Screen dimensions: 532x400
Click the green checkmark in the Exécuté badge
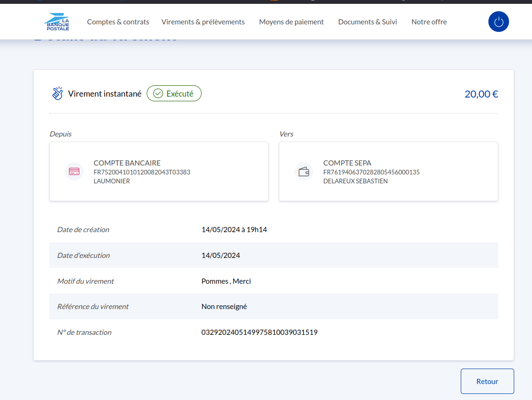(158, 93)
